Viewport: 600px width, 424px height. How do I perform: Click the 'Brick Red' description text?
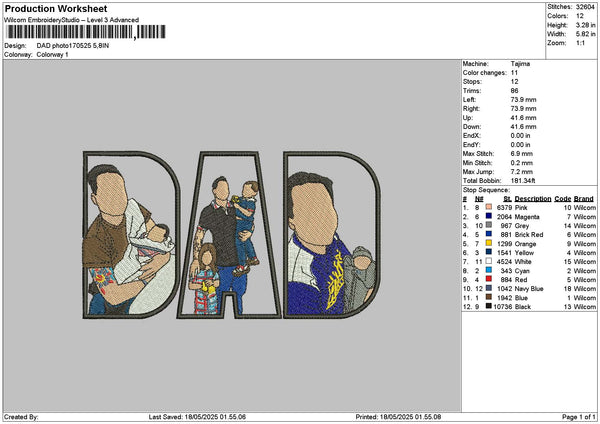tap(529, 235)
